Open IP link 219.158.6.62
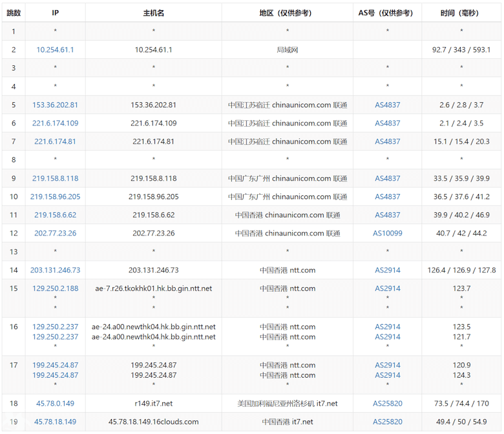The width and height of the screenshot is (504, 434). (55, 215)
